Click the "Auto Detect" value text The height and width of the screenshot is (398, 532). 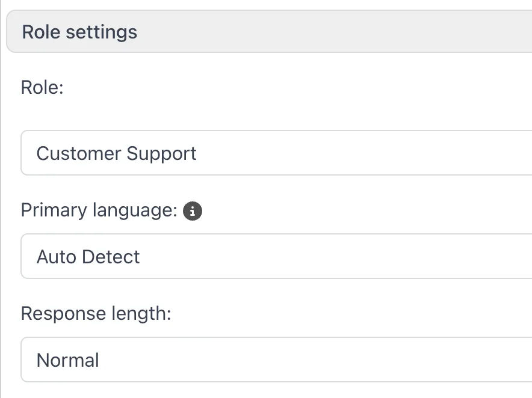88,257
